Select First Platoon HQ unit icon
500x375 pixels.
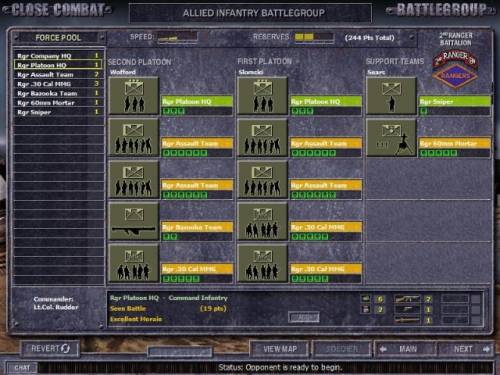pyautogui.click(x=263, y=96)
